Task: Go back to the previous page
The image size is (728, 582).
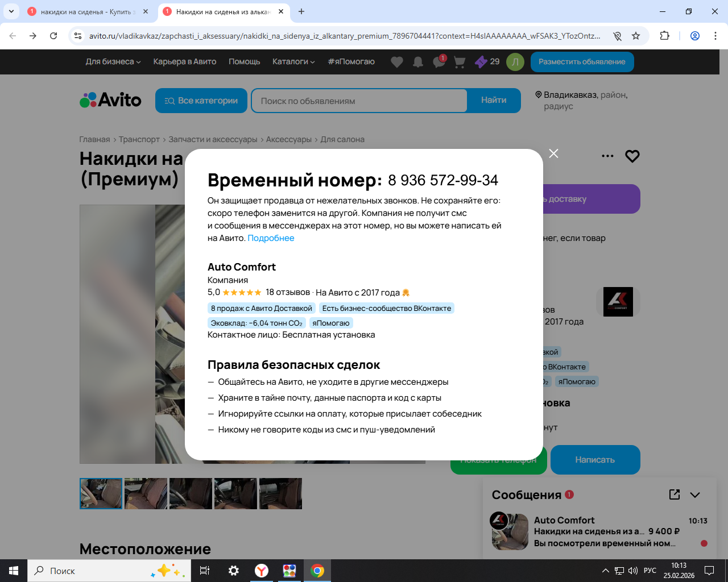Action: click(13, 36)
